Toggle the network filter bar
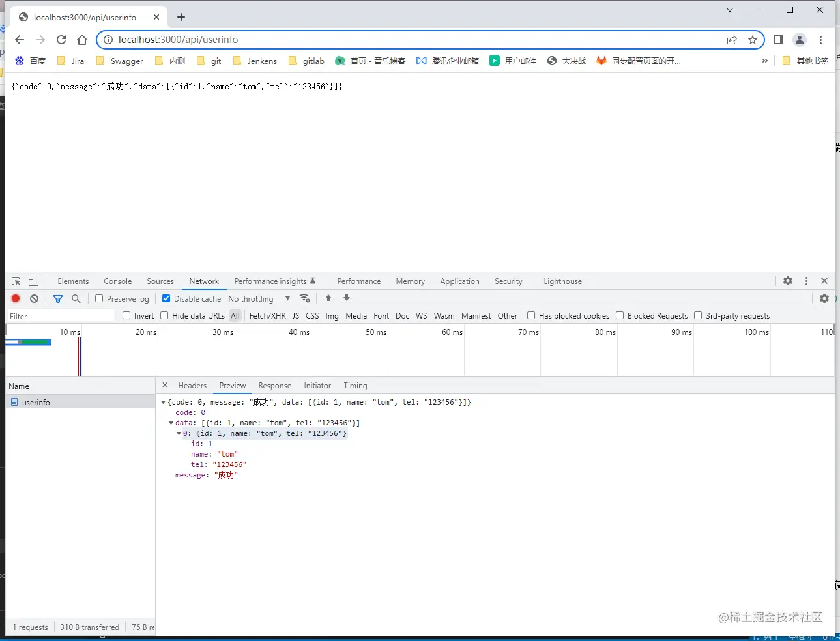840x641 pixels. coord(58,298)
